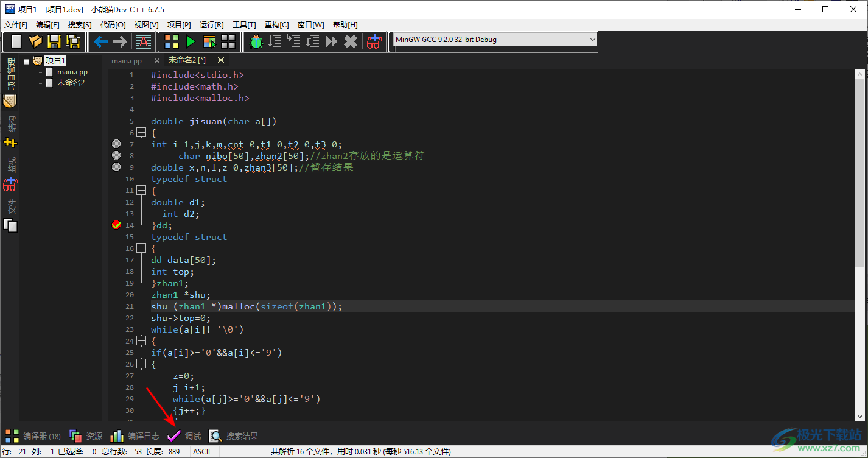
Task: Switch to the main.cpp editor tab
Action: 127,60
